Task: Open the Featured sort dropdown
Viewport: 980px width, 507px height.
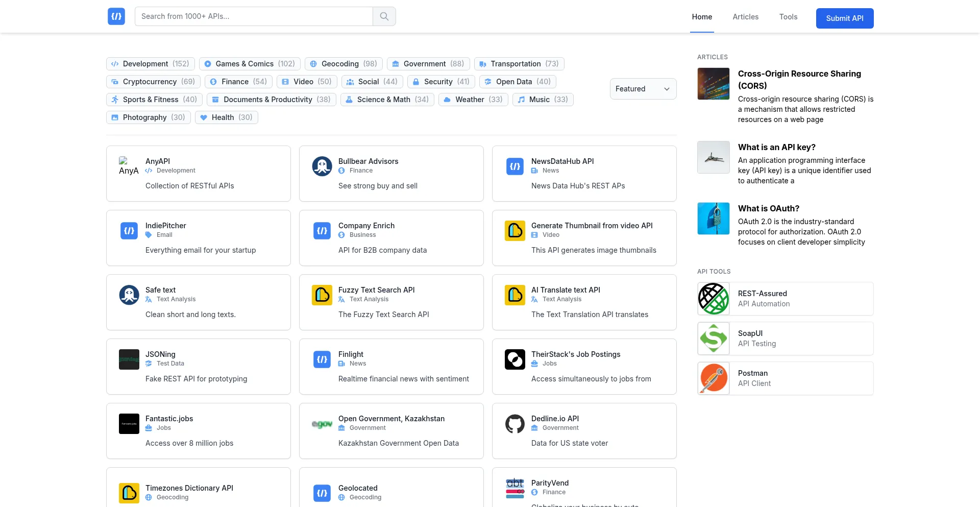Action: click(643, 89)
